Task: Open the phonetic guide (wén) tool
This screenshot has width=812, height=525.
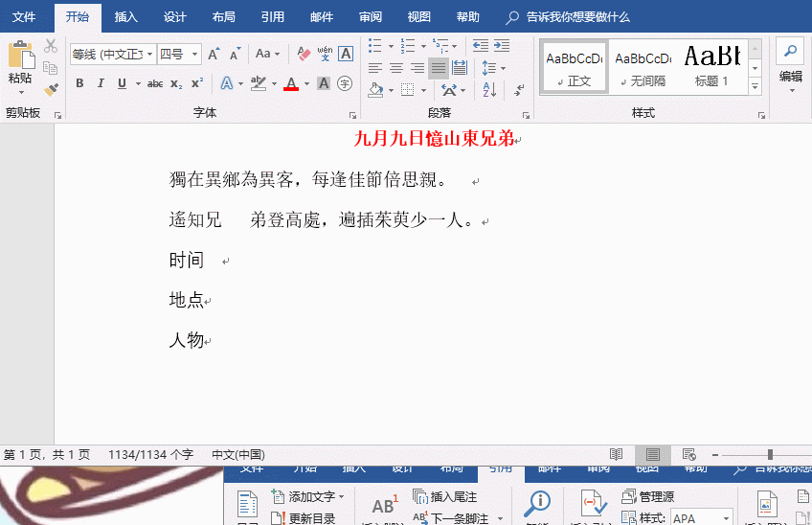Action: pyautogui.click(x=325, y=54)
